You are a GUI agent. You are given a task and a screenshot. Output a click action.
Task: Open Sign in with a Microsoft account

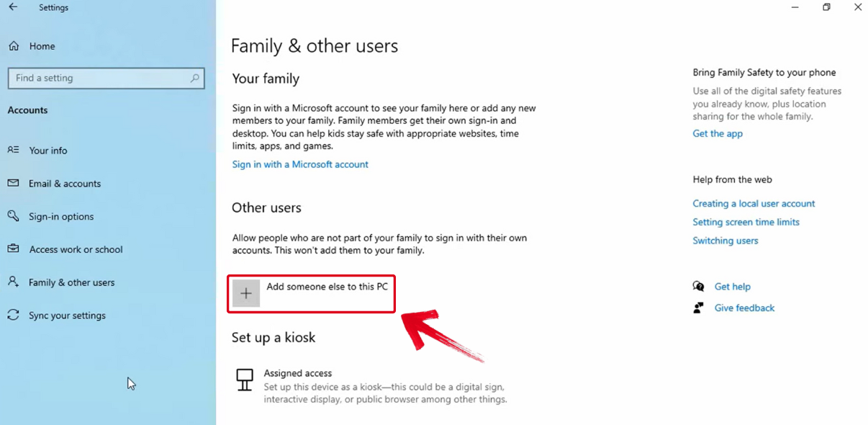[300, 164]
